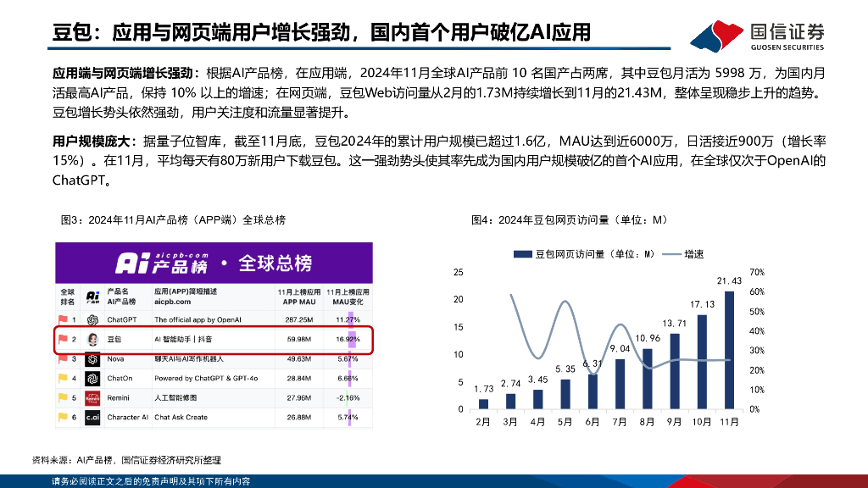Click the 豆包 product name cell
868x488 pixels.
(x=114, y=339)
